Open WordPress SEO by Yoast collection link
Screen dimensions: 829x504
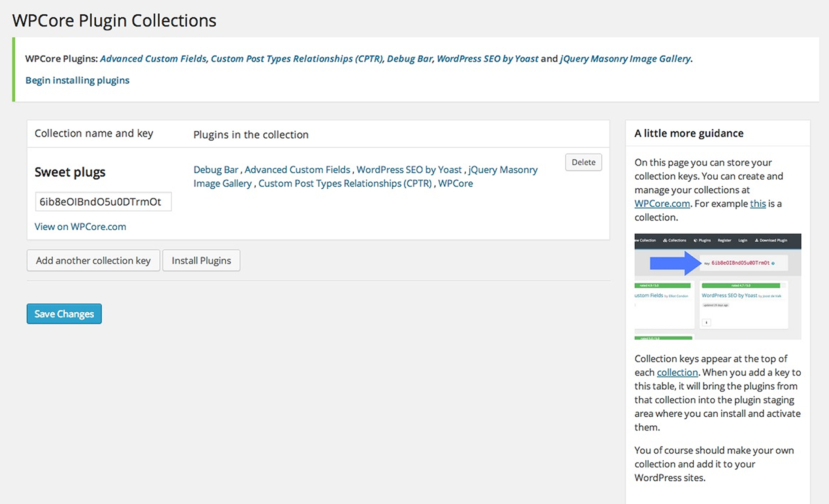click(409, 169)
